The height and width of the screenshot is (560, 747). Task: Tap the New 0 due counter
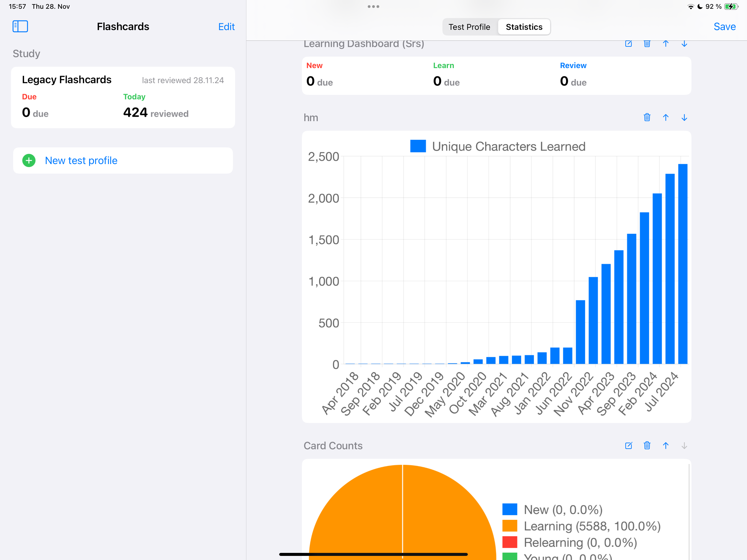click(319, 75)
